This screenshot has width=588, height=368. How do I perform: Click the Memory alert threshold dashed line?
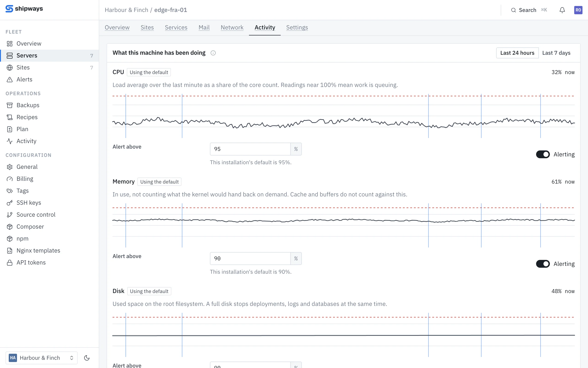(x=343, y=208)
